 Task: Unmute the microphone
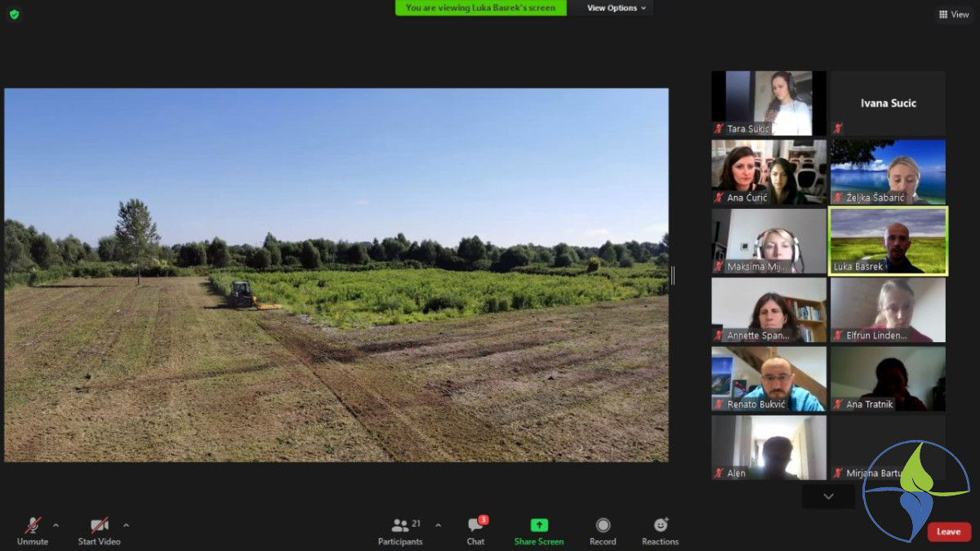pyautogui.click(x=33, y=530)
